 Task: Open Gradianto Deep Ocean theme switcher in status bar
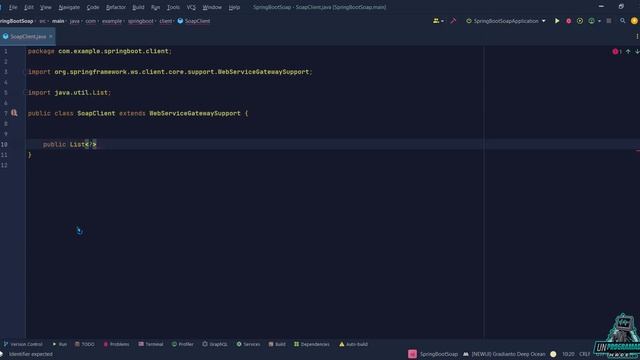click(504, 354)
